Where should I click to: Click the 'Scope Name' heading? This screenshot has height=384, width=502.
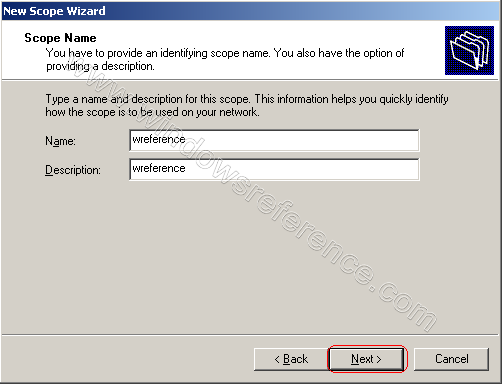point(60,38)
